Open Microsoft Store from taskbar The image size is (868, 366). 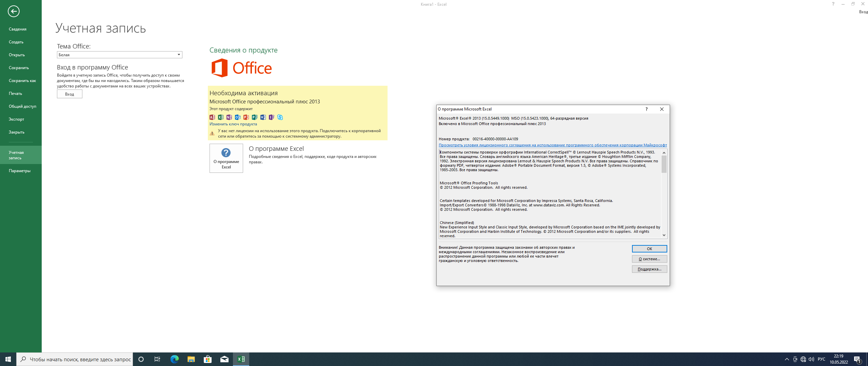coord(208,359)
